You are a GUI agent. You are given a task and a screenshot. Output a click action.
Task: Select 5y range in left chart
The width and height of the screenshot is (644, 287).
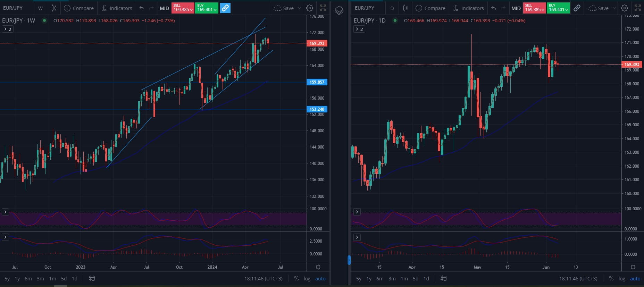tap(7, 279)
